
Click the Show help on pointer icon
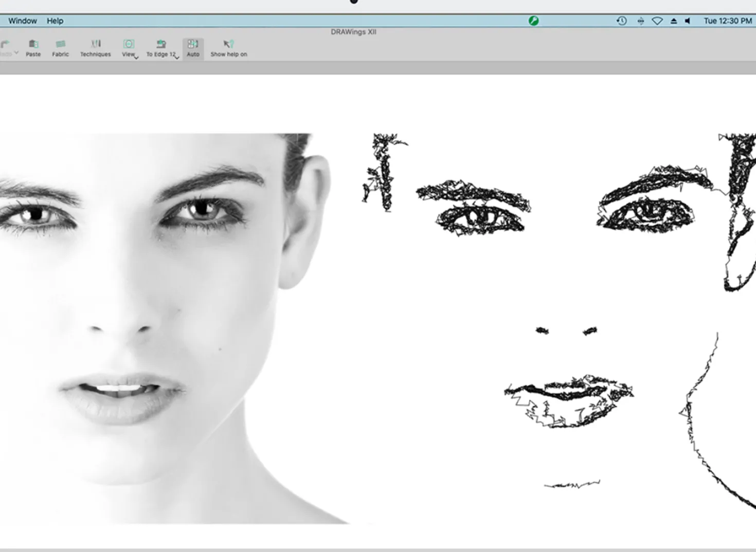coord(228,44)
